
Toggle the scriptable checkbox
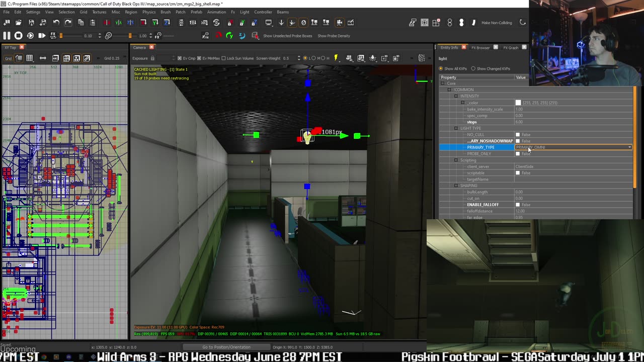point(518,173)
